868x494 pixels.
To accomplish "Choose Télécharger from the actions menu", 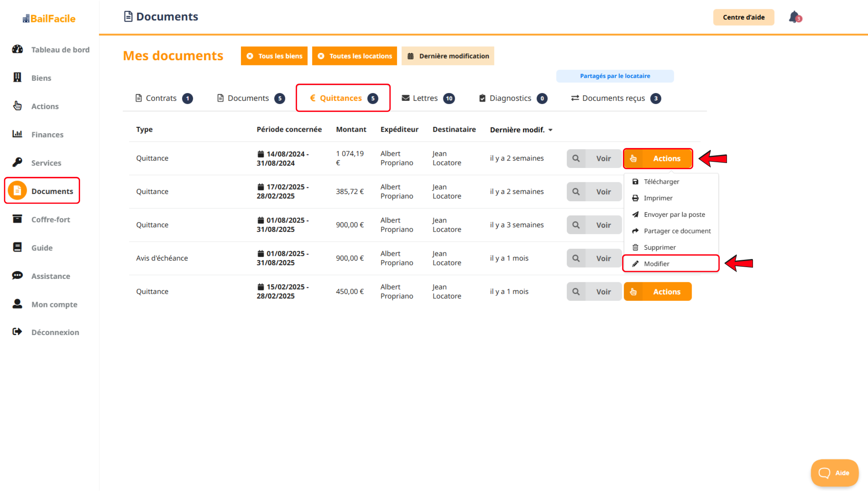I will (661, 182).
